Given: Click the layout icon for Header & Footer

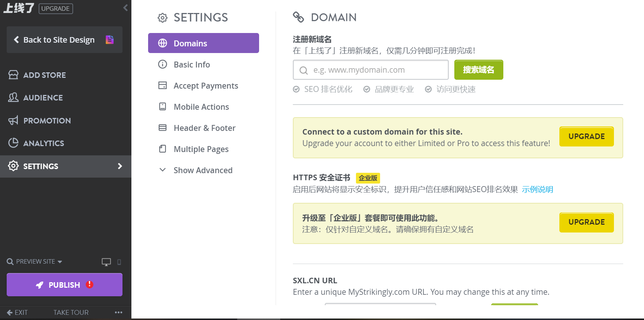Looking at the screenshot, I should [x=163, y=128].
